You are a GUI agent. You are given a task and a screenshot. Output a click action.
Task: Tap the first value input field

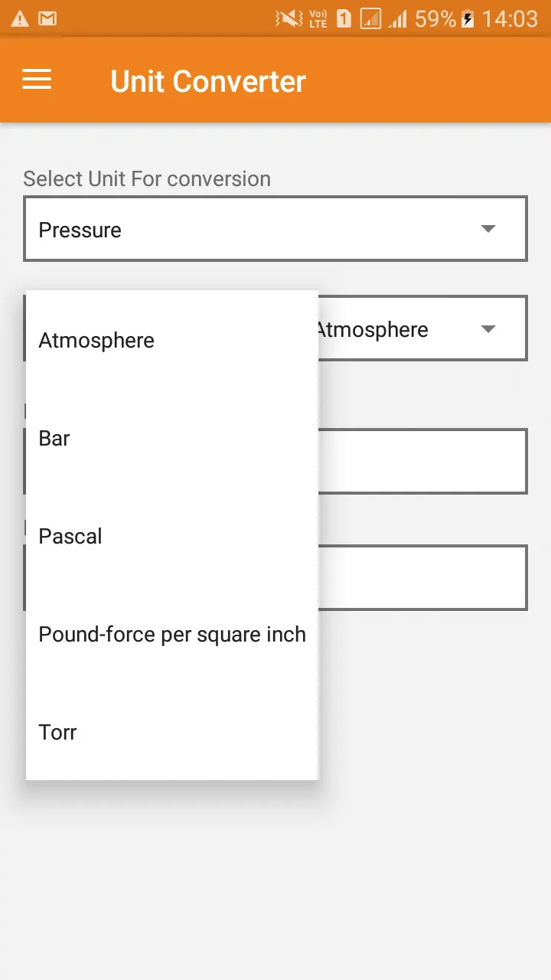tap(422, 461)
